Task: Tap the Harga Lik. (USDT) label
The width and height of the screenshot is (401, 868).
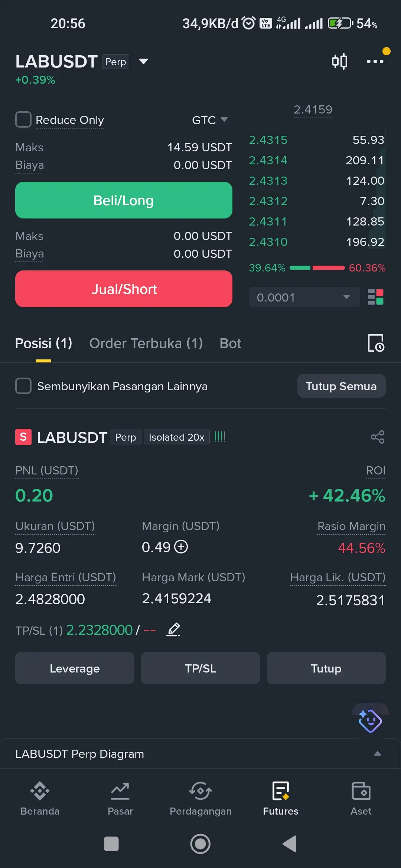Action: pyautogui.click(x=338, y=577)
